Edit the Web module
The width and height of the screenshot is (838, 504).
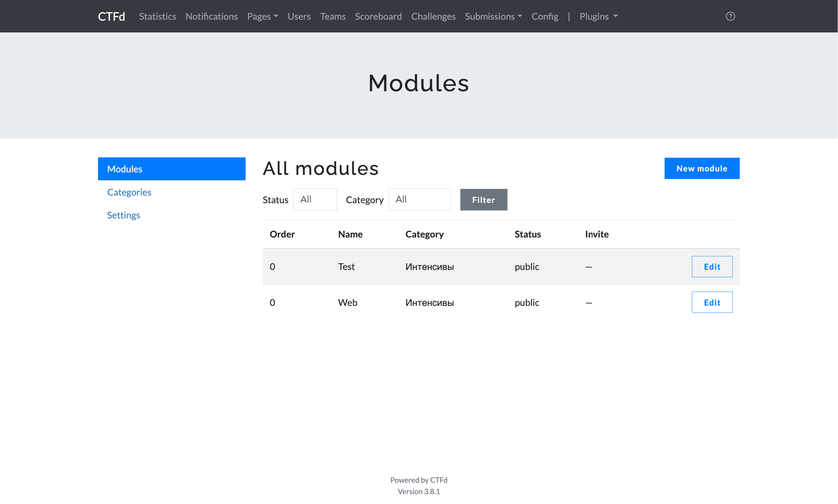[712, 302]
